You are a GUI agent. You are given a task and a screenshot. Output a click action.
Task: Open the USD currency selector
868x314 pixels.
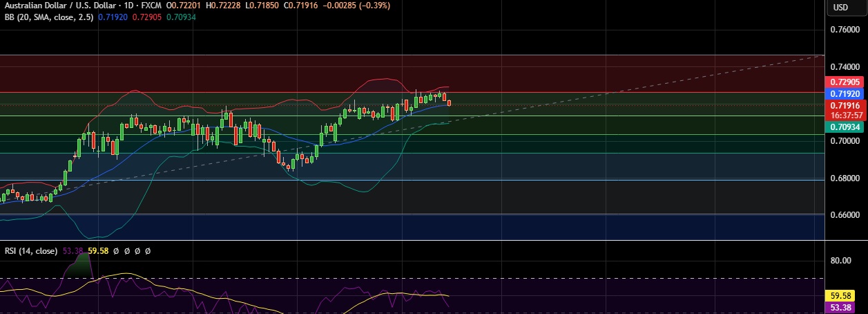point(840,8)
